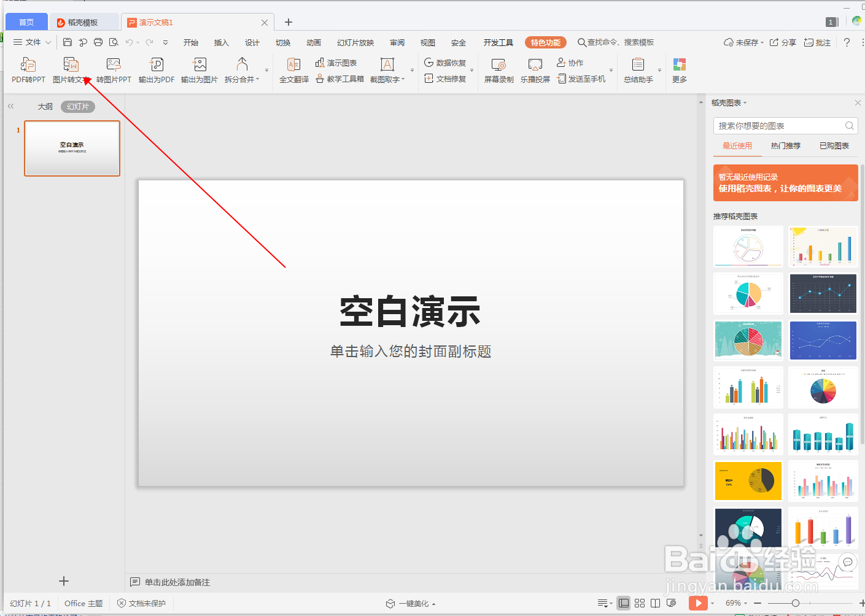Switch to the 稻壳模板 tab
This screenshot has width=865, height=616.
[84, 21]
